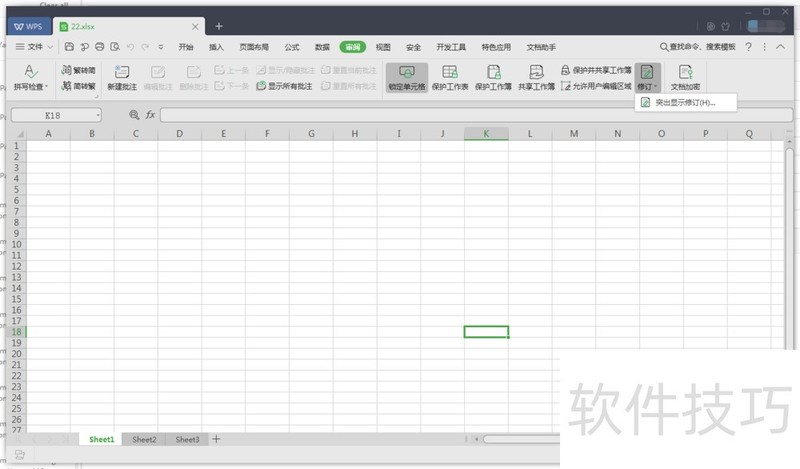Open quick access toolbar customize dropdown

click(x=161, y=47)
